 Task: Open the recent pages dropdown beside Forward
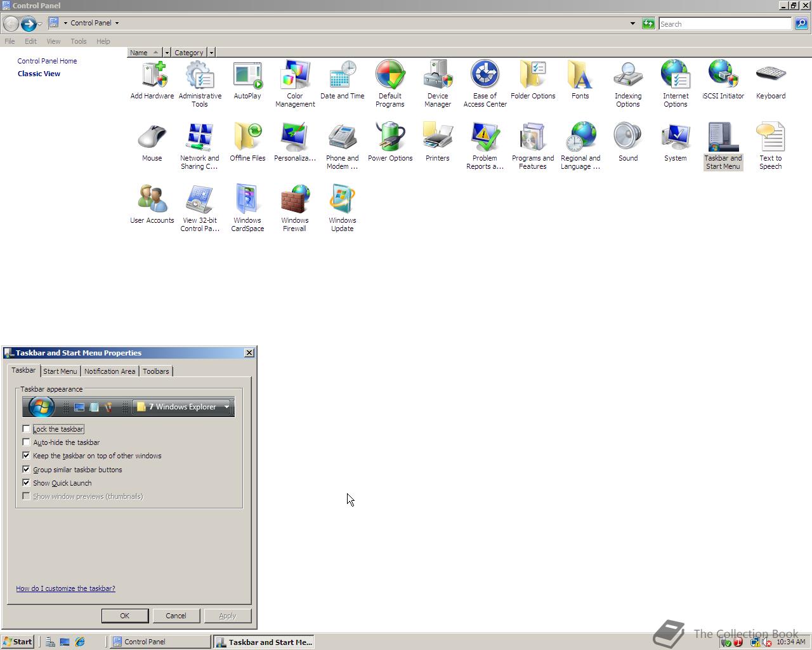click(x=40, y=24)
